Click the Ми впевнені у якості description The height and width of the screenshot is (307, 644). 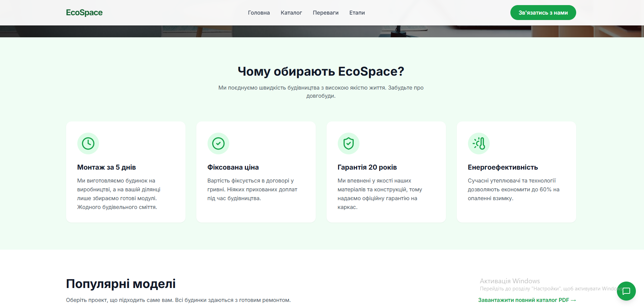380,194
